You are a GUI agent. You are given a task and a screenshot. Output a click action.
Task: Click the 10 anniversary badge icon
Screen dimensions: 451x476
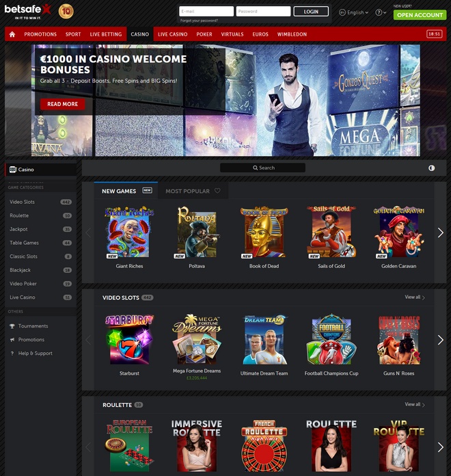(66, 11)
